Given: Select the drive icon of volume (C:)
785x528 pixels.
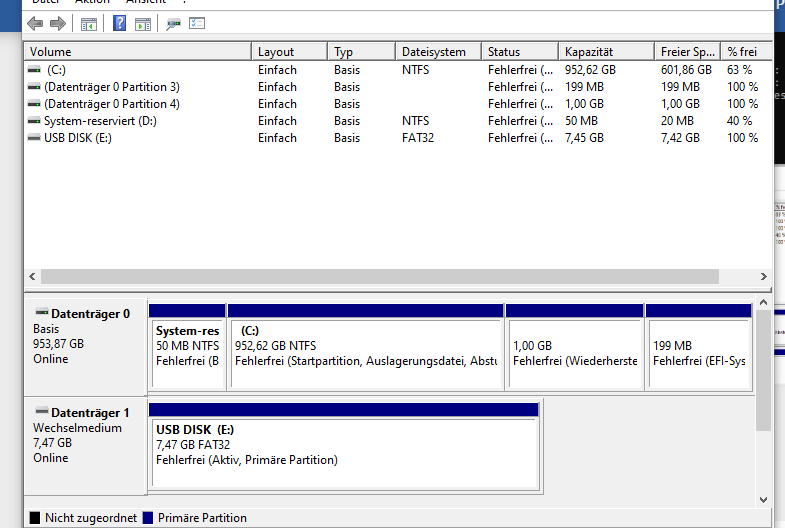Looking at the screenshot, I should point(34,70).
